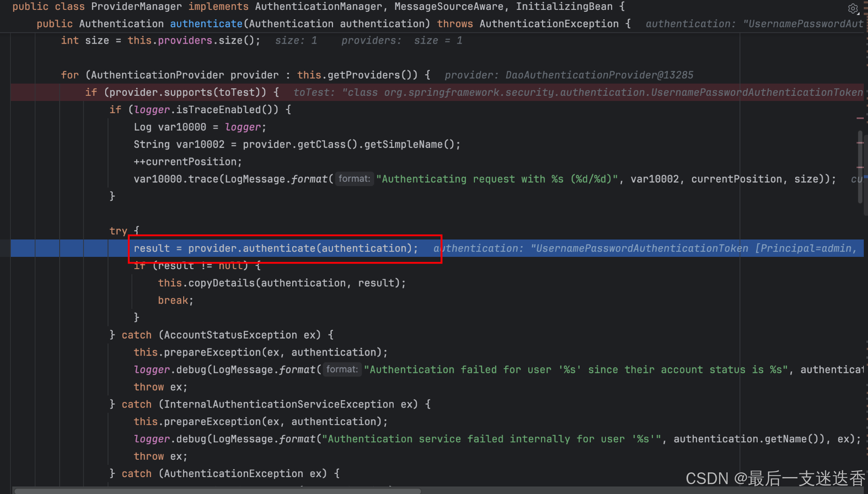Click the ProviderManager class name
The width and height of the screenshot is (868, 494).
[137, 7]
